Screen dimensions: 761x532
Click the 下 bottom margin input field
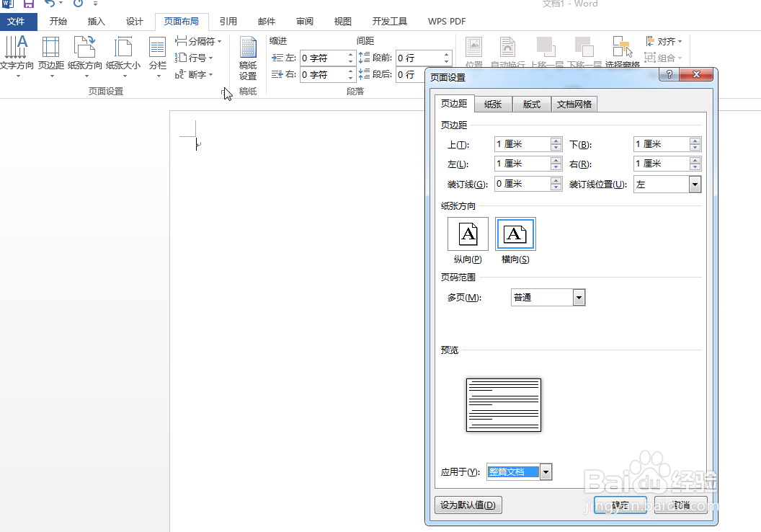662,144
